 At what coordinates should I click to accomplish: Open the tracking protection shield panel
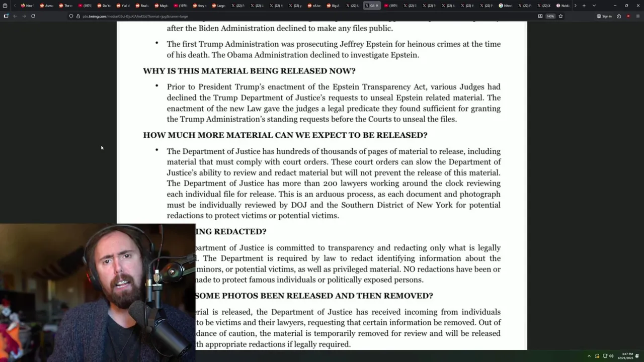[71, 16]
